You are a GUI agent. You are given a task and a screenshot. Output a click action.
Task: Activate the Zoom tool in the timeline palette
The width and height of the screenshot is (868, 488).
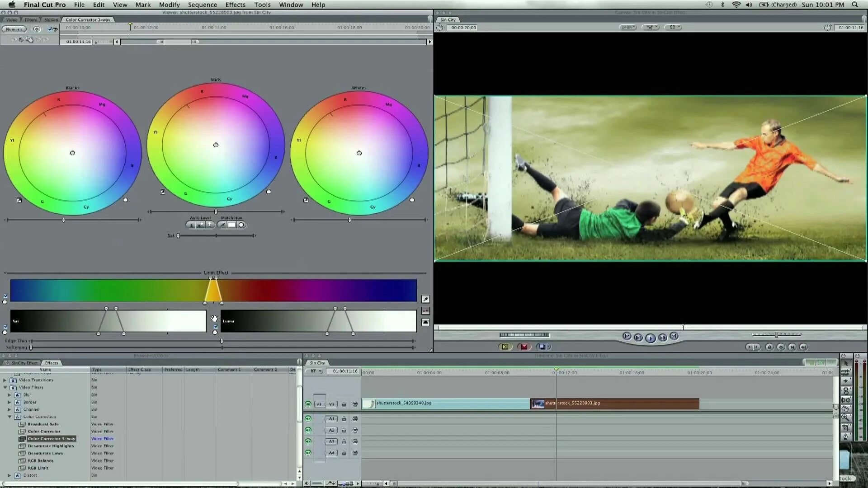pos(846,417)
